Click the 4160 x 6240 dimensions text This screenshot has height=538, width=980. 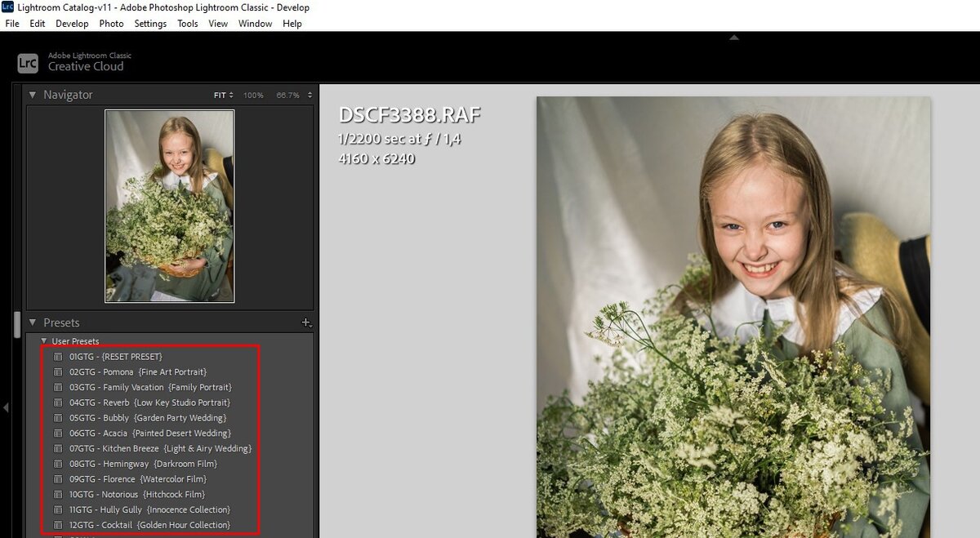point(376,158)
